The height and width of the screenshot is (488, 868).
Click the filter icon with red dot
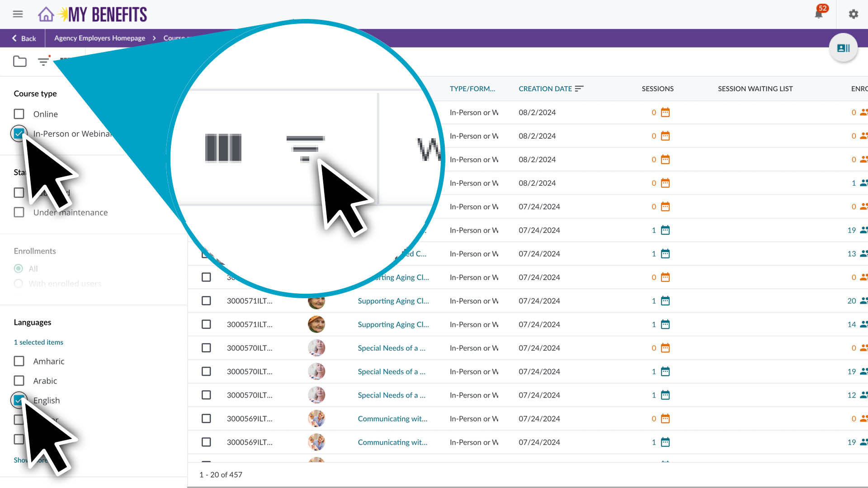click(x=43, y=62)
